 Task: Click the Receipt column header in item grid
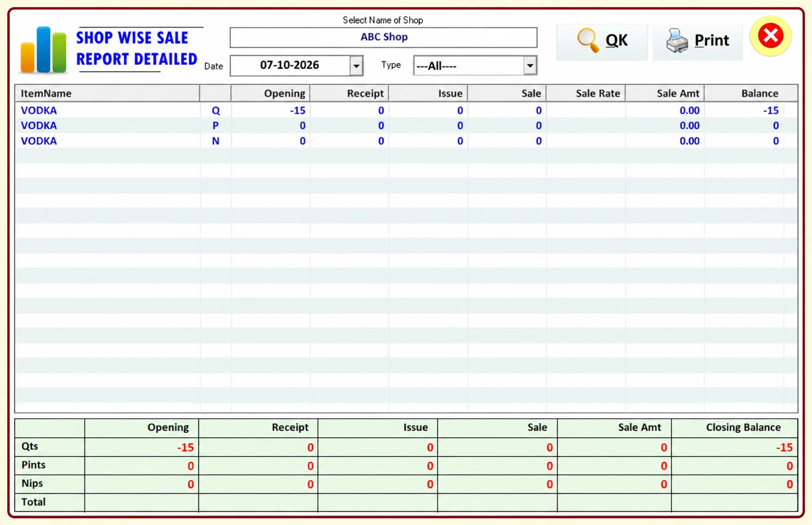[349, 93]
